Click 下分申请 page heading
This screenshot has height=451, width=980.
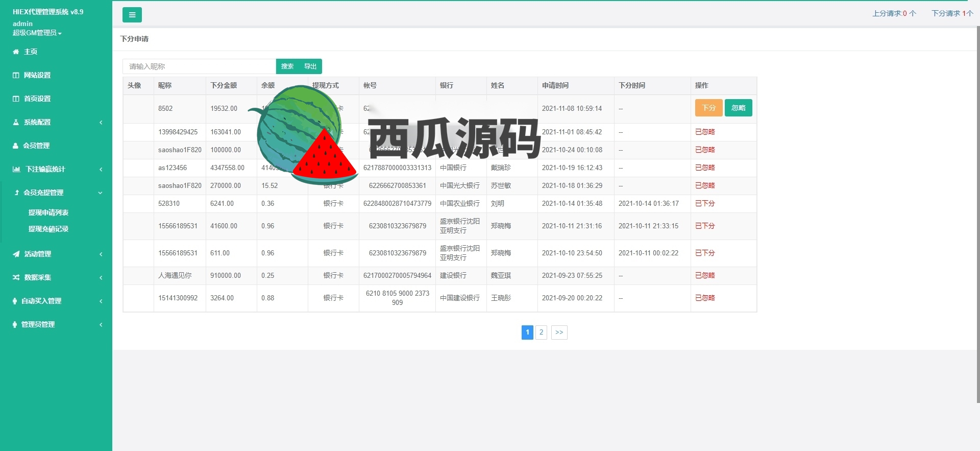tap(134, 39)
